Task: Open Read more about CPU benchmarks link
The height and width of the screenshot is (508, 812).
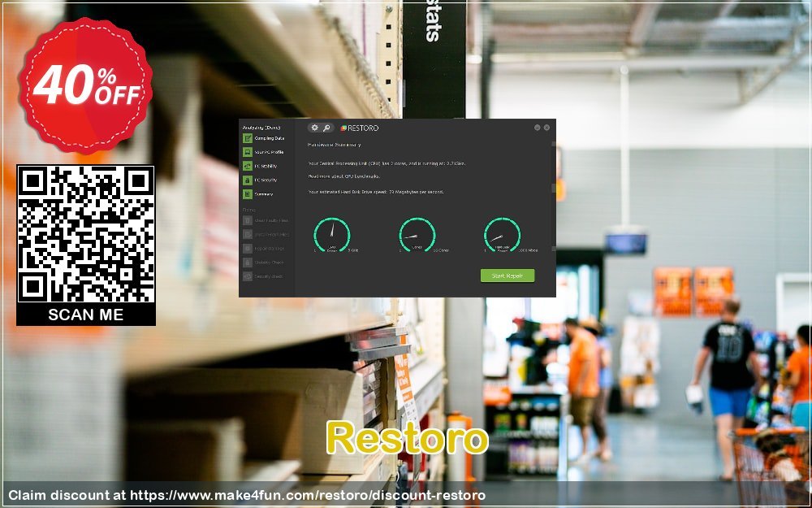Action: (343, 176)
